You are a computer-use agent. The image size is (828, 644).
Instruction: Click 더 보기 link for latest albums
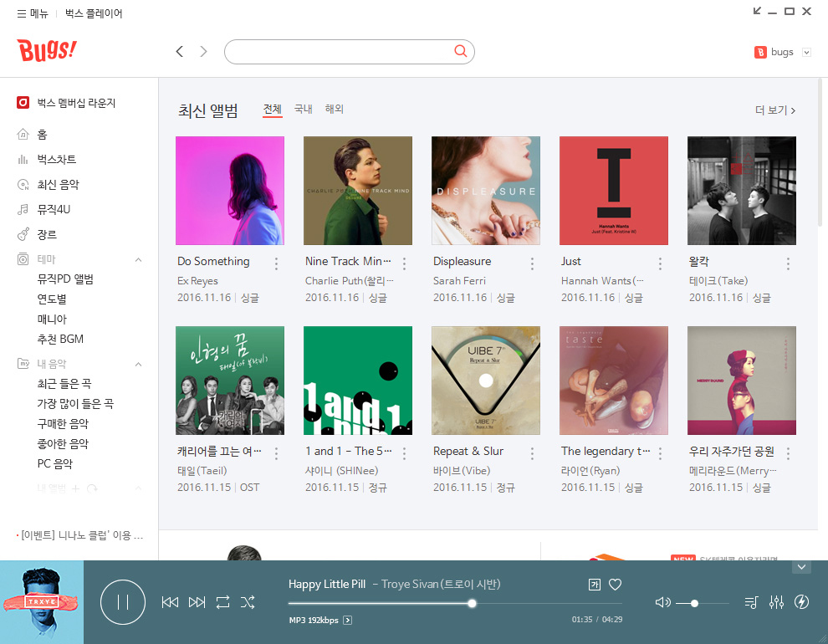point(775,110)
